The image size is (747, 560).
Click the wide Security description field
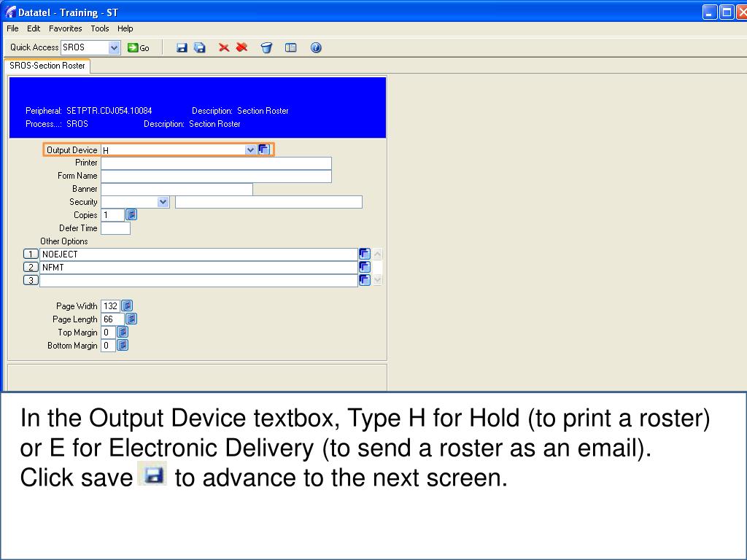pos(268,202)
